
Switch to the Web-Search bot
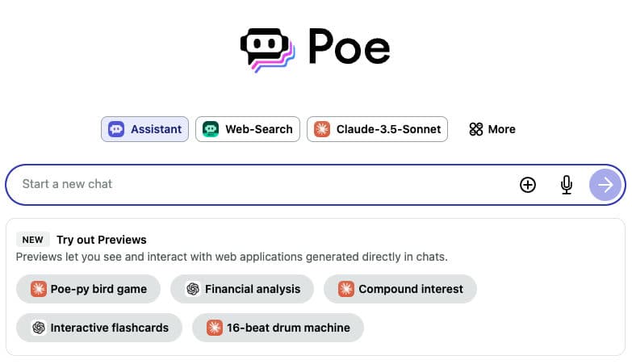coord(248,129)
